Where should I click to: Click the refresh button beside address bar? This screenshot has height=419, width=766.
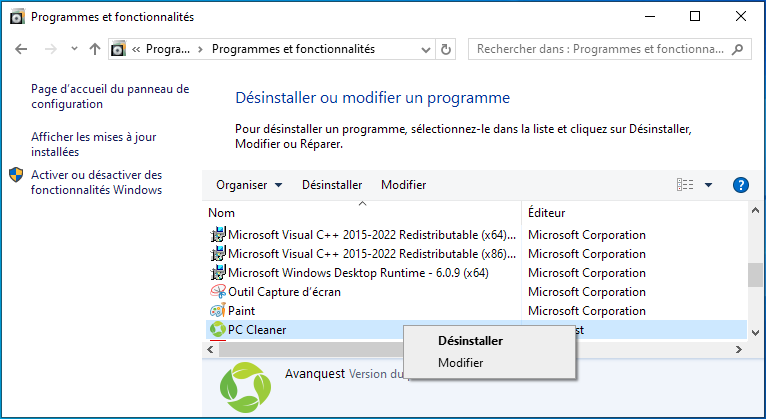(446, 49)
